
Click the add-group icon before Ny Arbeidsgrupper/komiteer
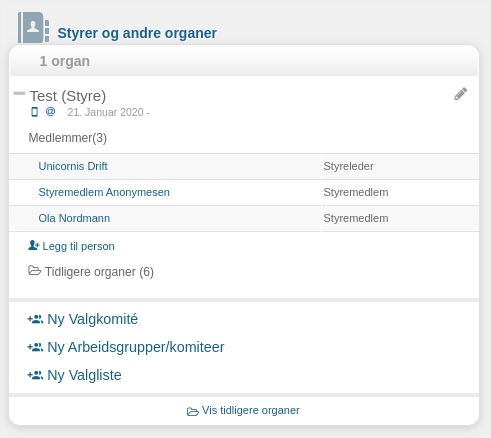click(35, 347)
